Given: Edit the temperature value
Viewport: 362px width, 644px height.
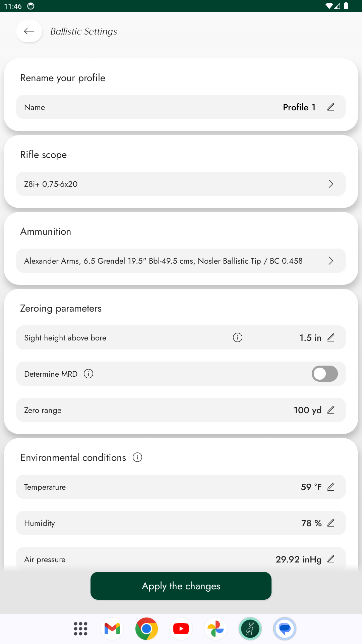Looking at the screenshot, I should pos(331,487).
